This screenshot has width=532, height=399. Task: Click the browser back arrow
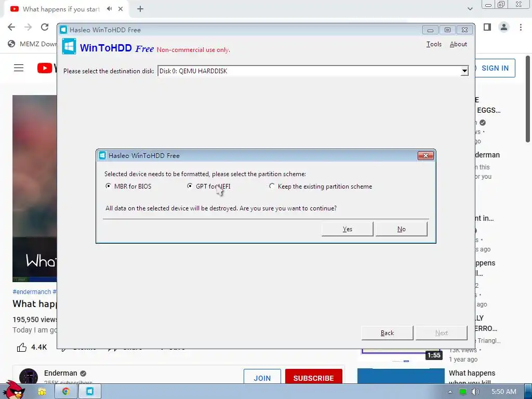[11, 27]
